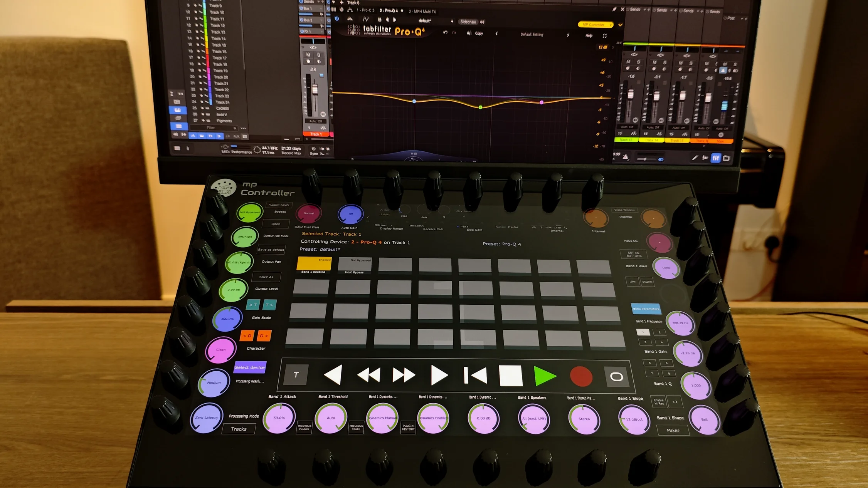The image size is (868, 488).
Task: Tap the Rewind double-arrow icon
Action: coord(369,374)
